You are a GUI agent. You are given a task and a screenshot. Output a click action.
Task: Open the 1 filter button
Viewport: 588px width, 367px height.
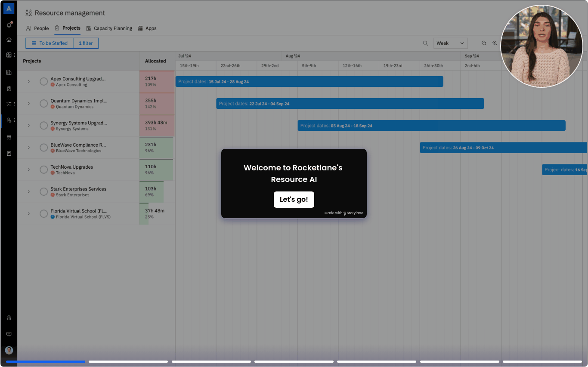(86, 43)
